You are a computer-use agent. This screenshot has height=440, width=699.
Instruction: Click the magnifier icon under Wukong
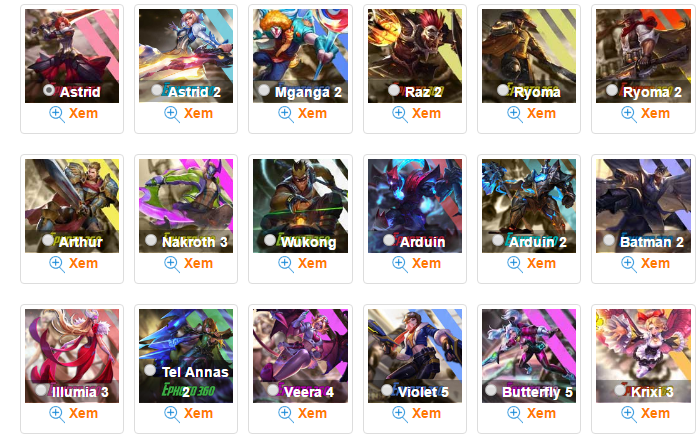point(286,264)
